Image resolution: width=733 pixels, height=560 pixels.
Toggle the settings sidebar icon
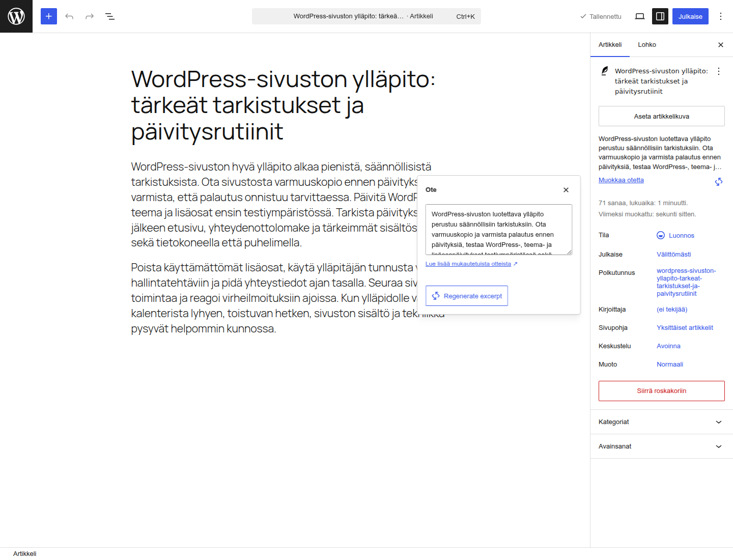tap(660, 16)
